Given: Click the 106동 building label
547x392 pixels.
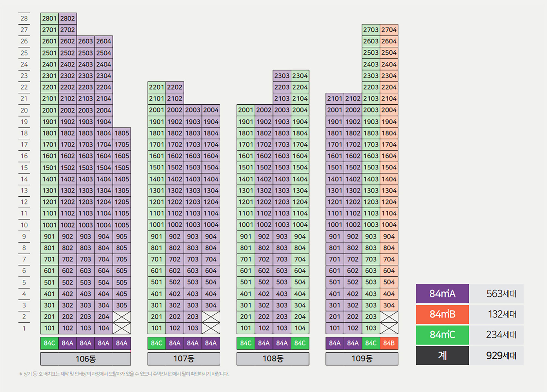Looking at the screenshot, I should click(x=86, y=359).
